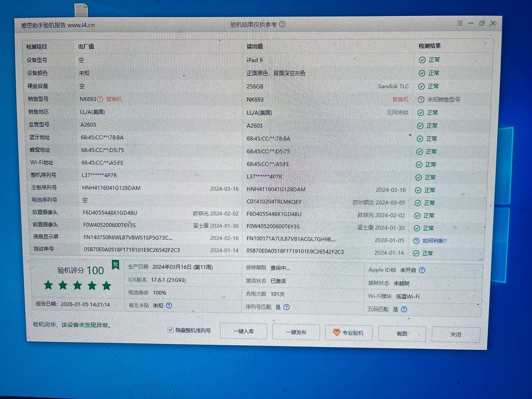Click the green 验 badge near score
532x399 pixels.
[x=116, y=265]
